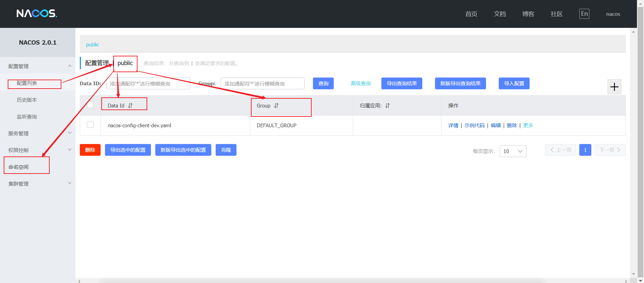644x283 pixels.
Task: Click the red 删除 button
Action: point(90,150)
